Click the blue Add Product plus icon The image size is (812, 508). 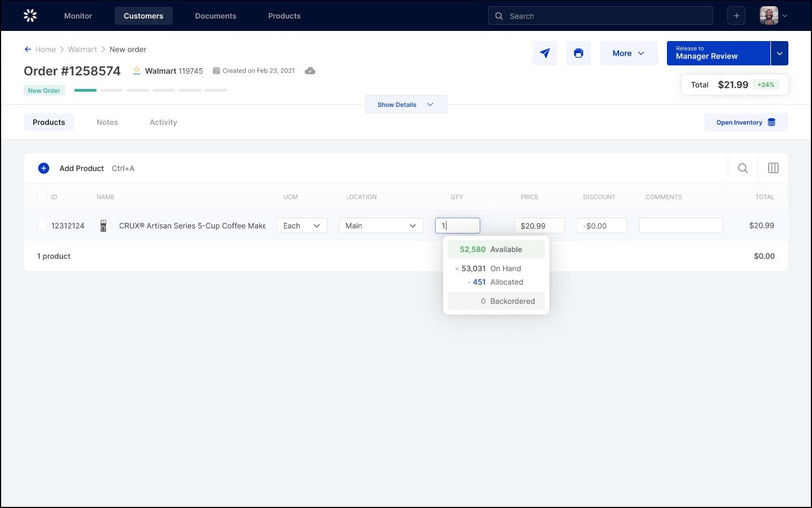pyautogui.click(x=43, y=168)
